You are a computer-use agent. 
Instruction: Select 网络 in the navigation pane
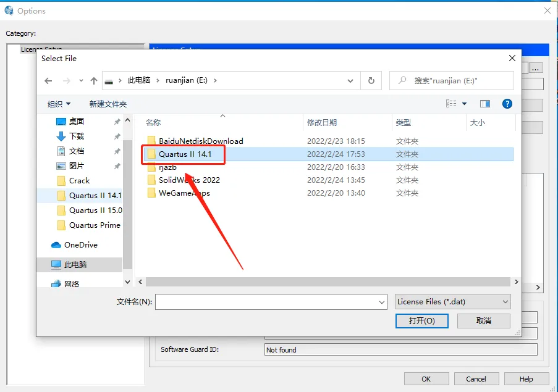point(72,283)
